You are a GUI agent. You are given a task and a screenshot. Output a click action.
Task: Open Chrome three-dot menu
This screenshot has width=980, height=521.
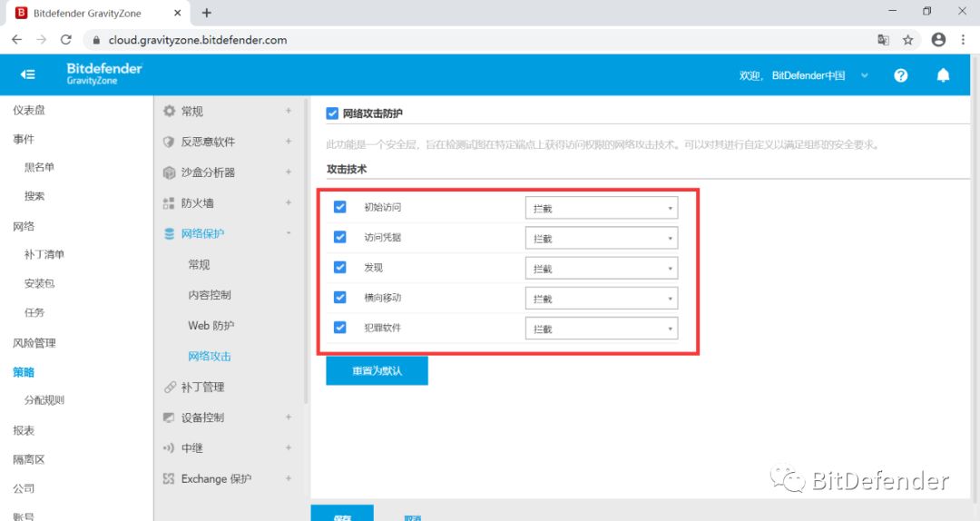(x=963, y=39)
